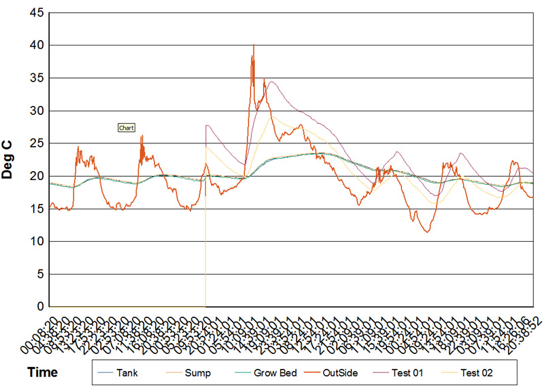Click the Test 01 curve's highest peak
This screenshot has width=544, height=392.
271,82
